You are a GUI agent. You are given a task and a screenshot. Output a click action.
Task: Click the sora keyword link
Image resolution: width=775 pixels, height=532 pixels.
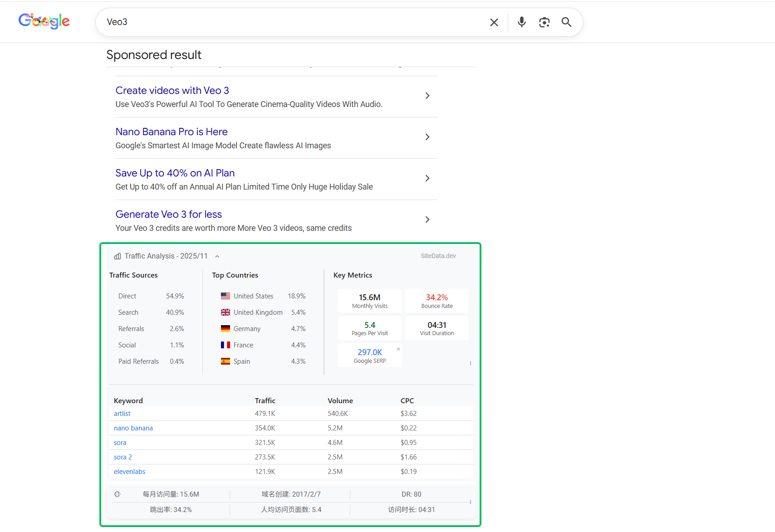120,443
